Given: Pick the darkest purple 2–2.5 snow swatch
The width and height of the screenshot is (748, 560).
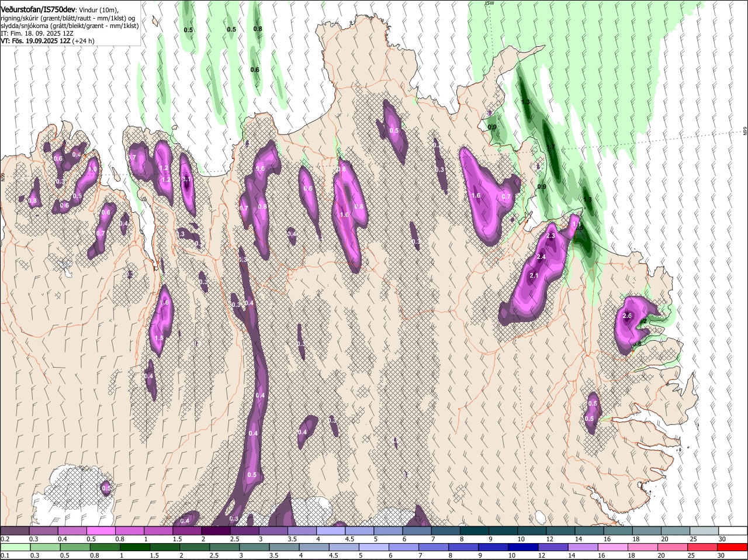Looking at the screenshot, I should [216, 530].
